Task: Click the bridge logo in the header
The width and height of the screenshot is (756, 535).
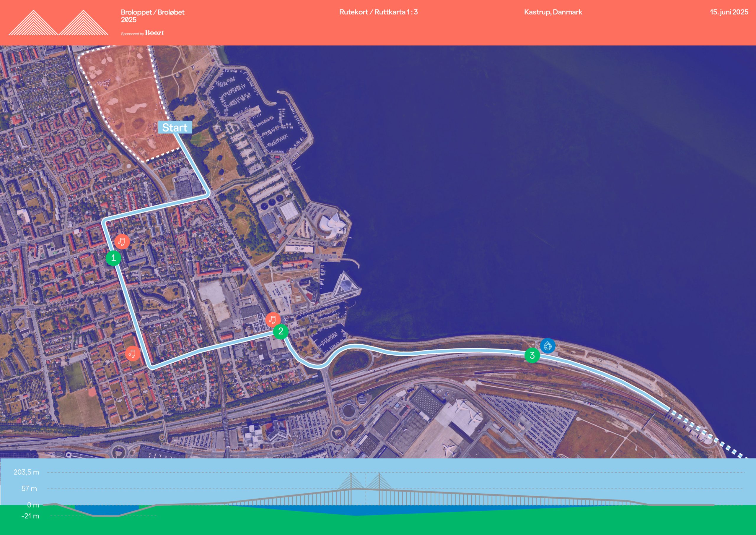Action: pos(58,22)
